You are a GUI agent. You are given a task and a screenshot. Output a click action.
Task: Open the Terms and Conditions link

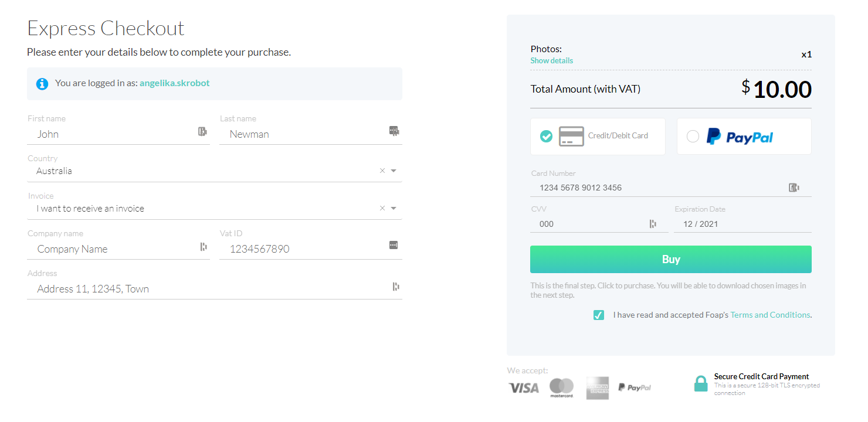pos(770,315)
